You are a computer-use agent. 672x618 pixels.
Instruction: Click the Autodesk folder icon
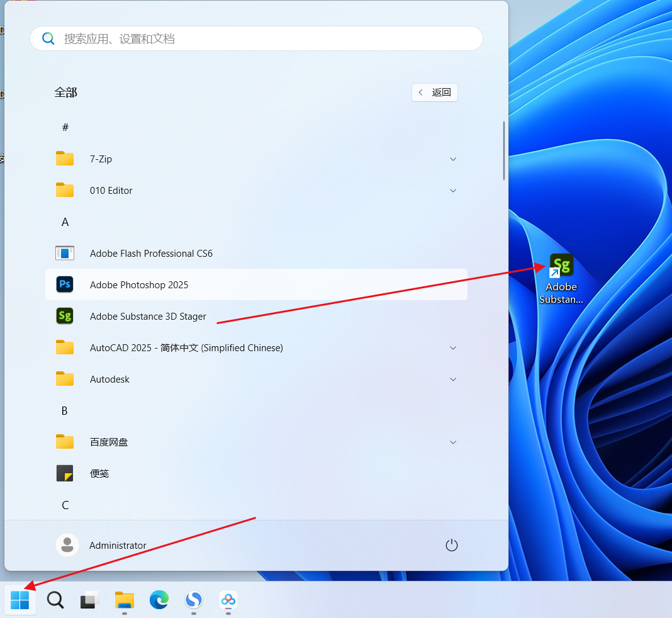point(65,379)
